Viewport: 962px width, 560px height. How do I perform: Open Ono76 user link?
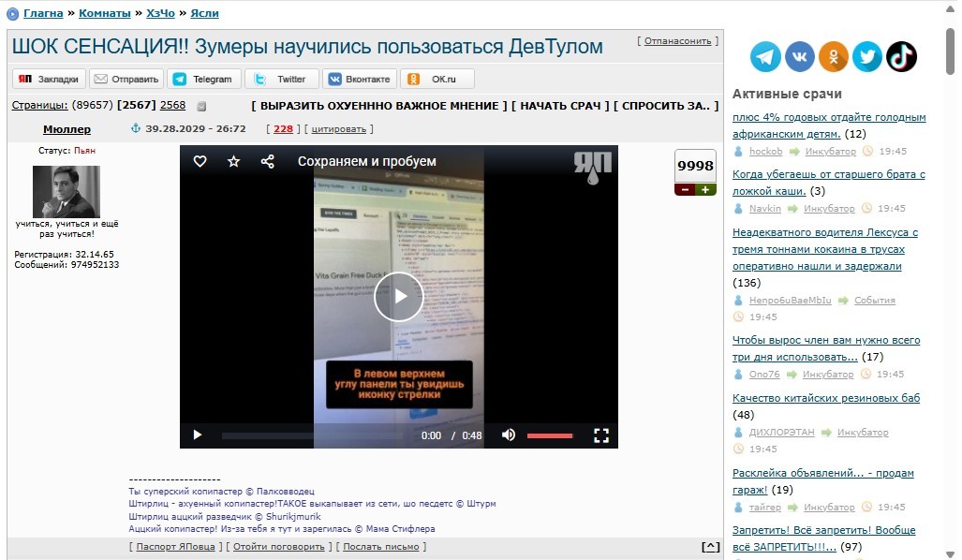click(x=764, y=375)
